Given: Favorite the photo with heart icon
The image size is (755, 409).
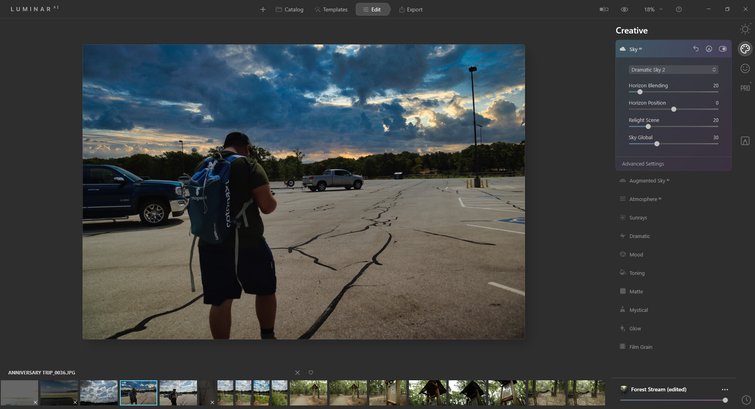Looking at the screenshot, I should point(311,372).
